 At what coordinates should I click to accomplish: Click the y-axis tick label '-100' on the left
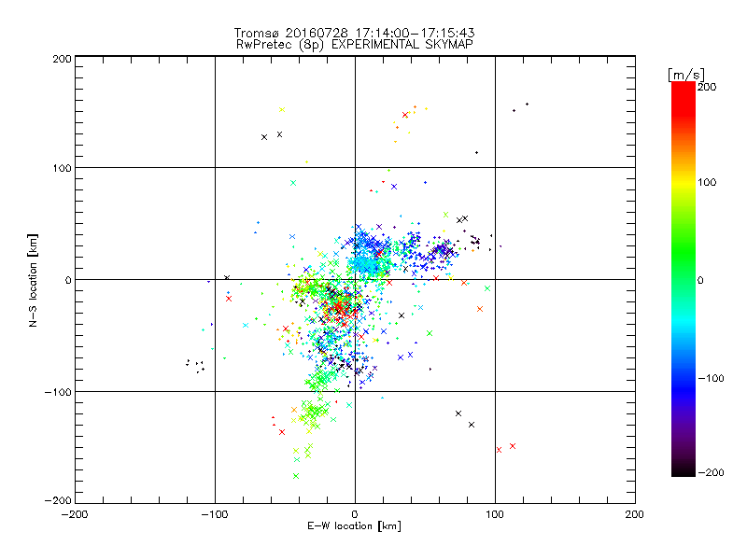(58, 392)
